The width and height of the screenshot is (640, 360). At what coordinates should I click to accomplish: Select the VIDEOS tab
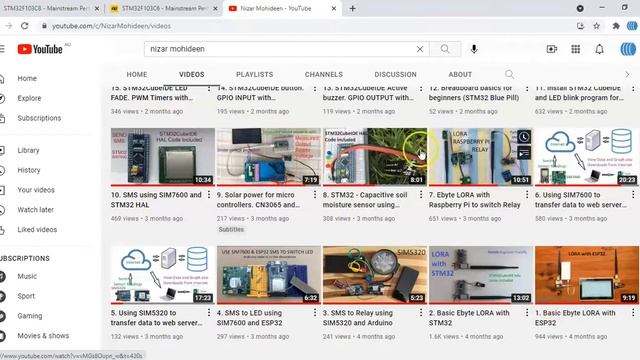coord(191,74)
